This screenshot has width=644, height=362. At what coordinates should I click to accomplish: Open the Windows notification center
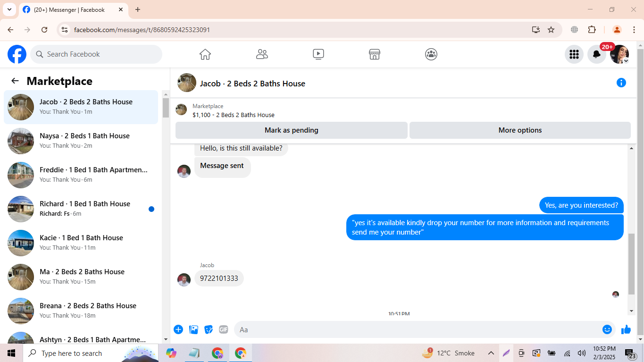pos(631,353)
